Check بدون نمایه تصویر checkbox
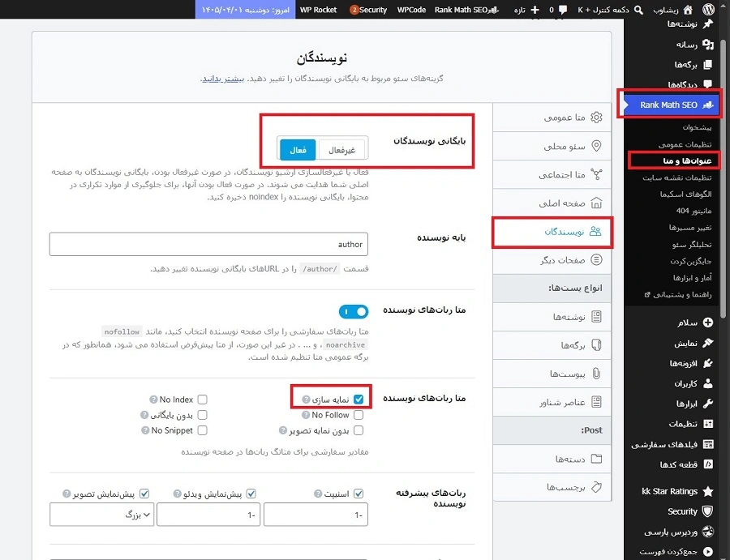730x560 pixels. (359, 430)
